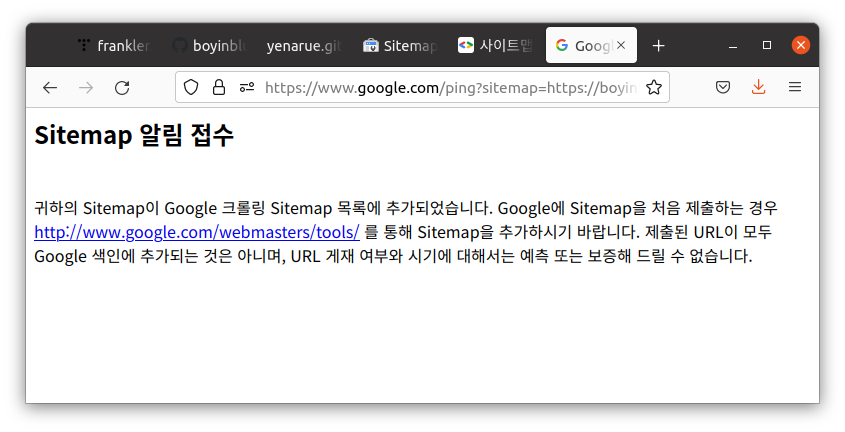Maximize the Firefox window

click(x=767, y=45)
